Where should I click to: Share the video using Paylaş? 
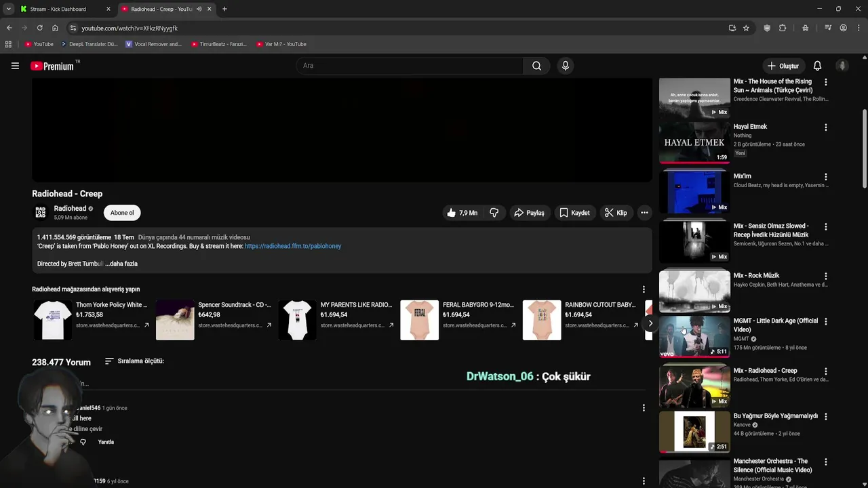529,213
